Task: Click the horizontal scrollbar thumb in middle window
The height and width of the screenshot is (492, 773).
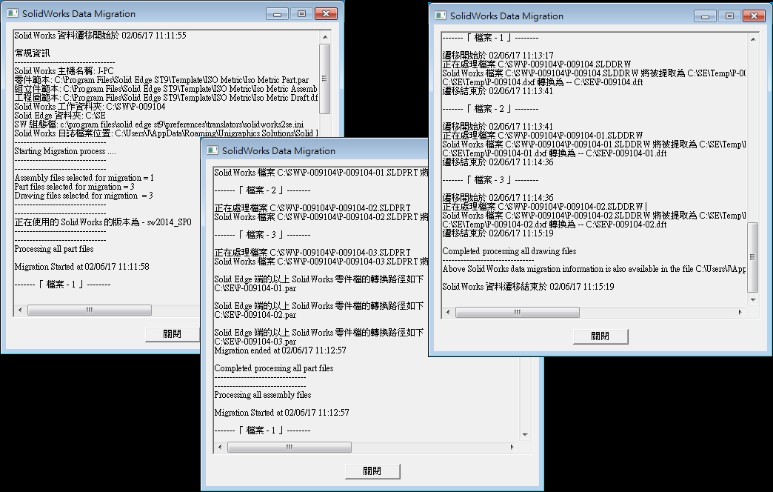Action: coord(289,447)
